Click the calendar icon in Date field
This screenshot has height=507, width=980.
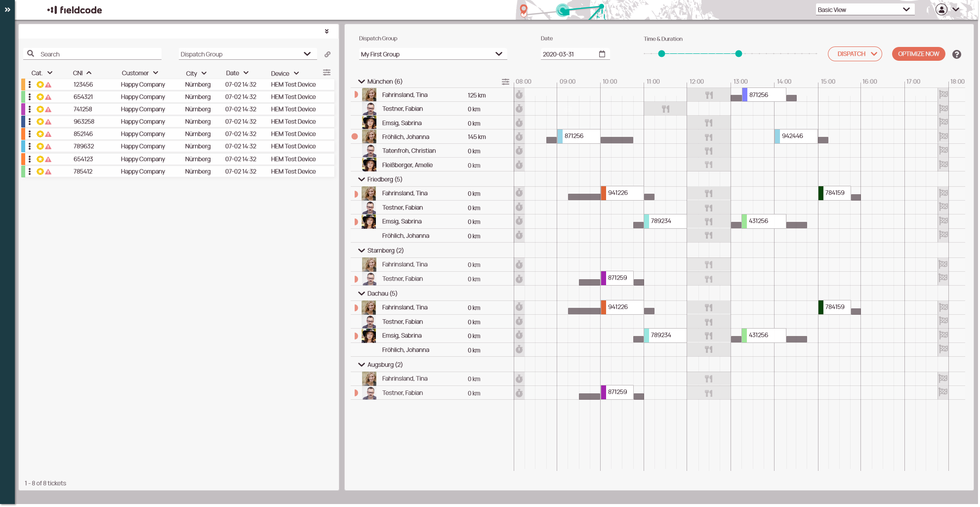pyautogui.click(x=602, y=54)
